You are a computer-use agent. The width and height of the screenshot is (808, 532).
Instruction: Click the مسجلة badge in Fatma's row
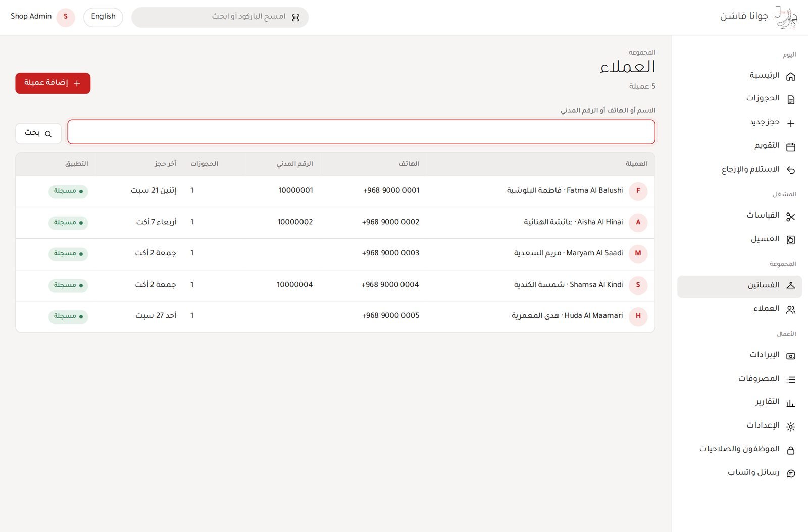68,191
